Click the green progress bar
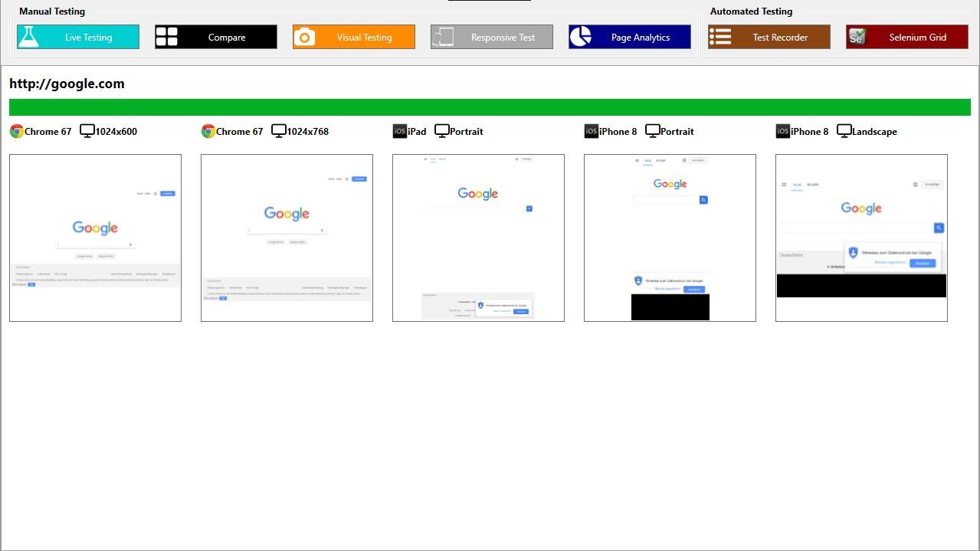This screenshot has width=980, height=551. pyautogui.click(x=490, y=107)
